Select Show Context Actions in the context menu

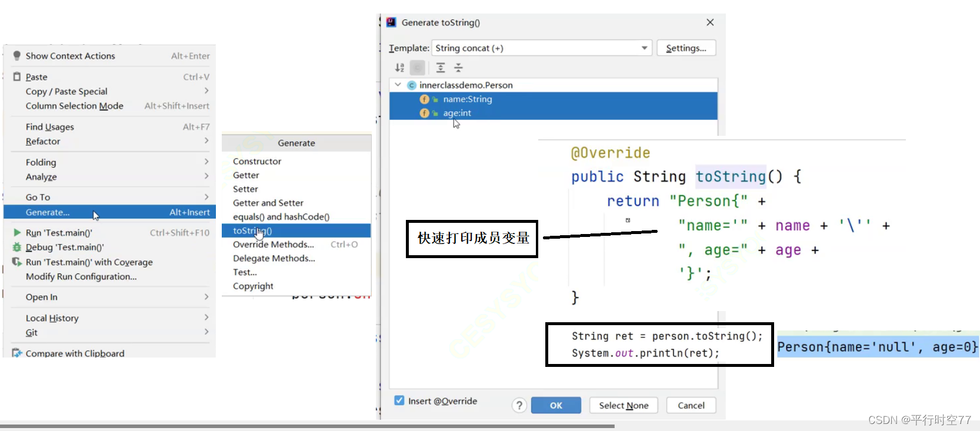pos(109,56)
